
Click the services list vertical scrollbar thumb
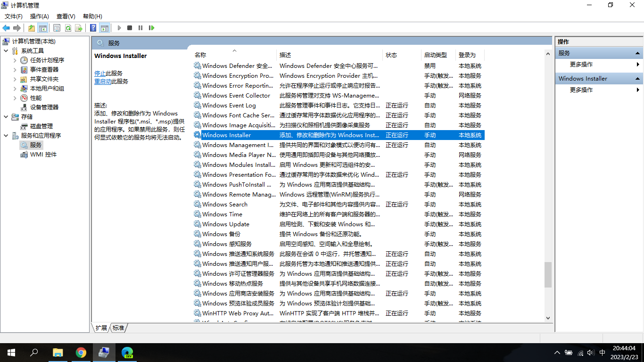548,275
